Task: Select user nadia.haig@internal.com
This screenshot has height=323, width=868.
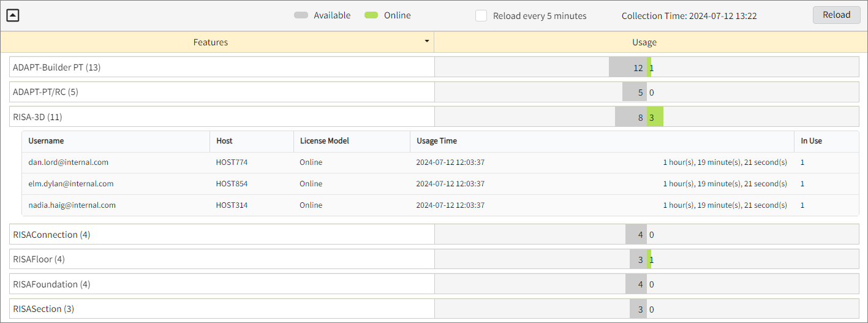Action: [x=72, y=205]
